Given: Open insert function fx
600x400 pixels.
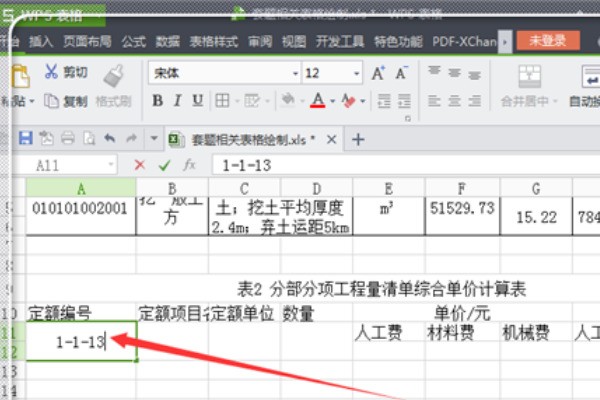Looking at the screenshot, I should [189, 165].
